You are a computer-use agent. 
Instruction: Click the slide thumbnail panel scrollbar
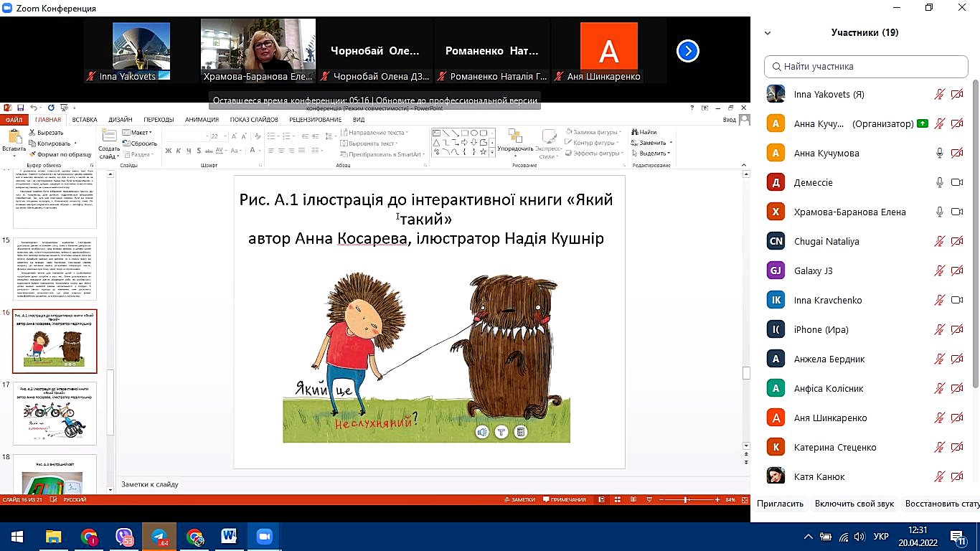(x=110, y=401)
